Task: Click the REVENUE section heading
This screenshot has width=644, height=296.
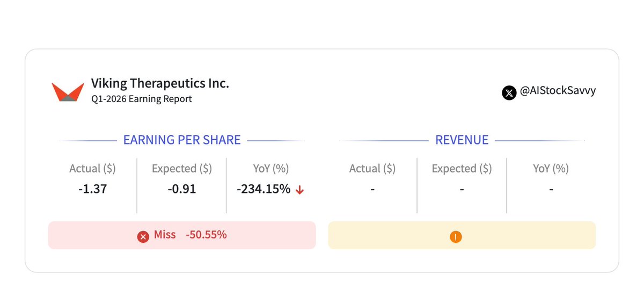Action: tap(462, 140)
